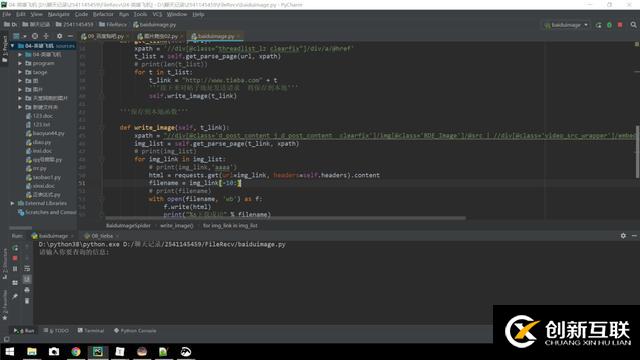Open Project view mode dropdown in panel header

tap(19, 36)
